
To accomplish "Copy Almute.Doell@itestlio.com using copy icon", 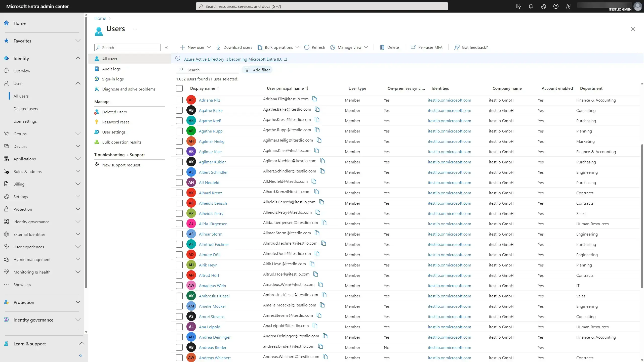I will coord(317,253).
